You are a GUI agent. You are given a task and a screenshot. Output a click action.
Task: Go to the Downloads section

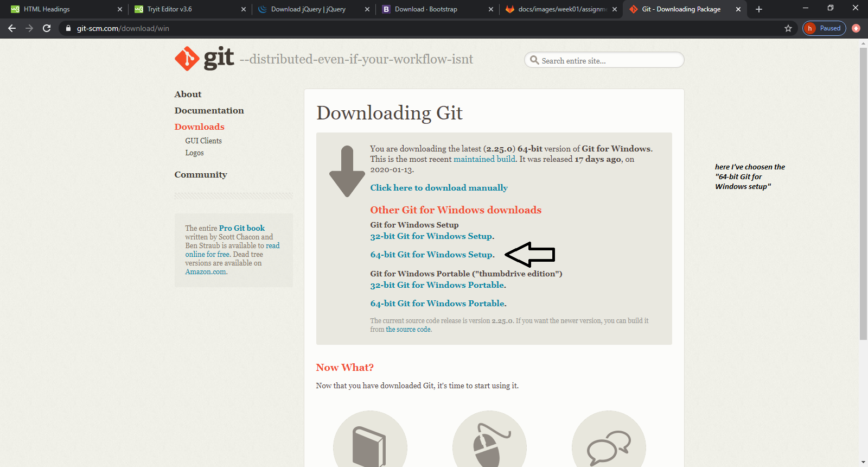pyautogui.click(x=199, y=127)
